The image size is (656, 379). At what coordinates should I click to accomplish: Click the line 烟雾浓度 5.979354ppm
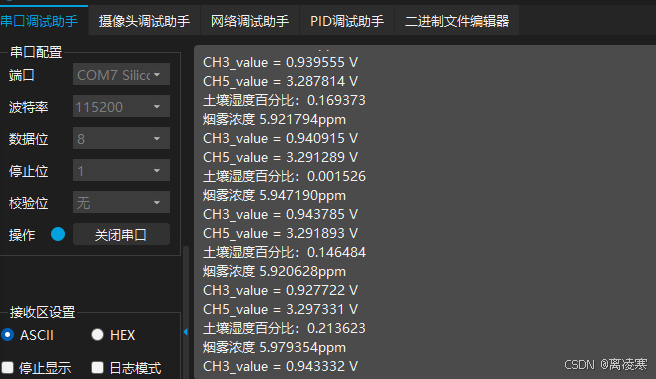(274, 347)
